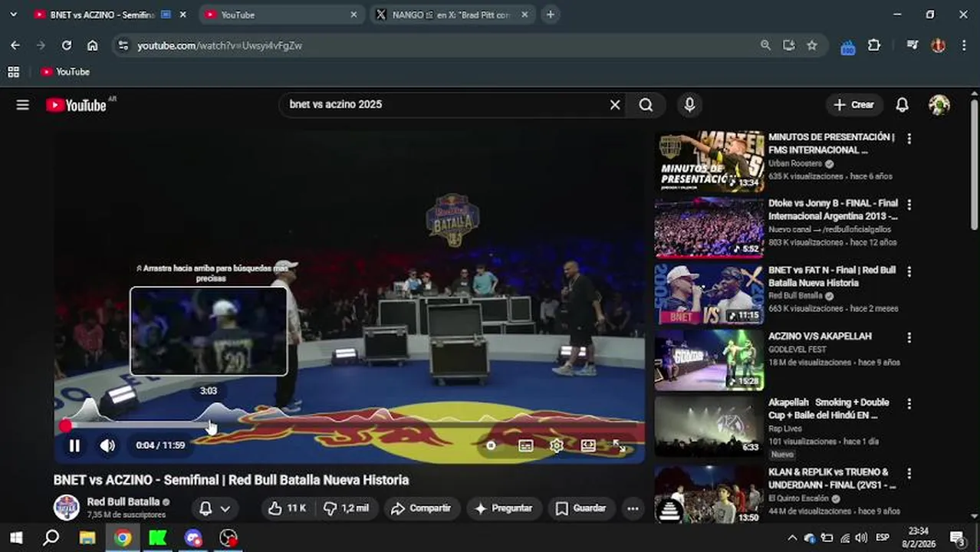Open a new browser tab
The image size is (980, 552).
tap(550, 15)
